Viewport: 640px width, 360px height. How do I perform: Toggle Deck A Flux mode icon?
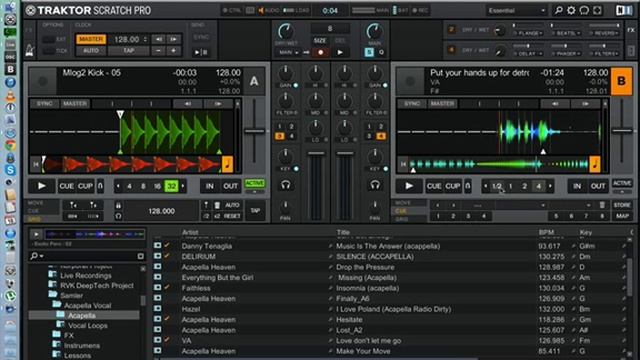pos(100,186)
